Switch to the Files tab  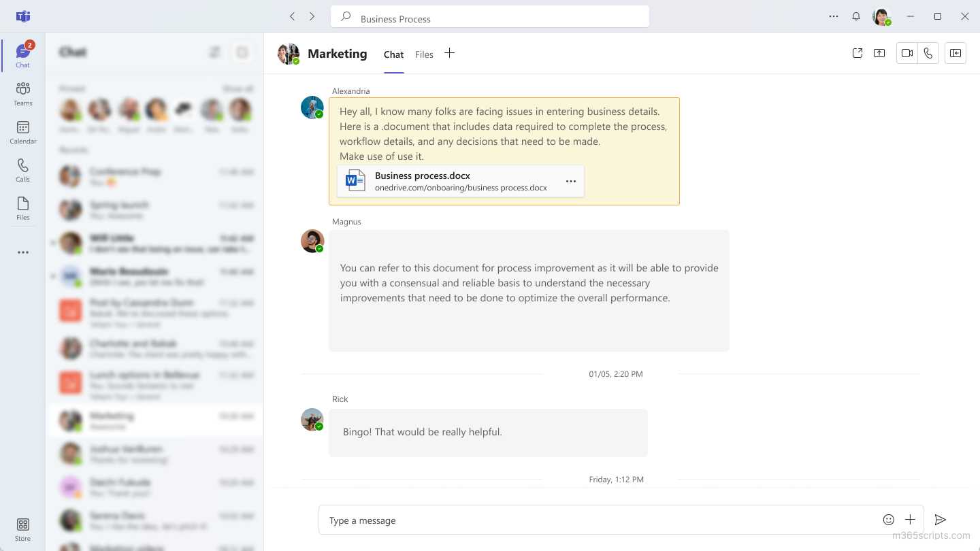[424, 54]
